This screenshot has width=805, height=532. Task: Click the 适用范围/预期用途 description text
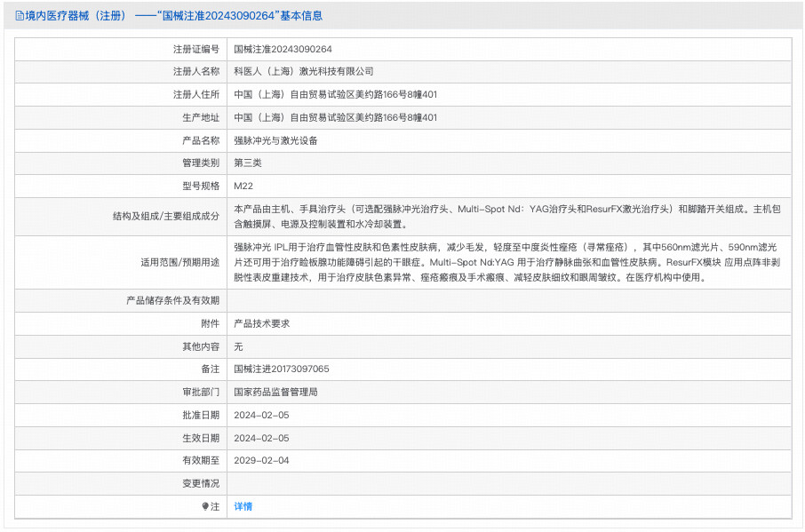pyautogui.click(x=506, y=262)
